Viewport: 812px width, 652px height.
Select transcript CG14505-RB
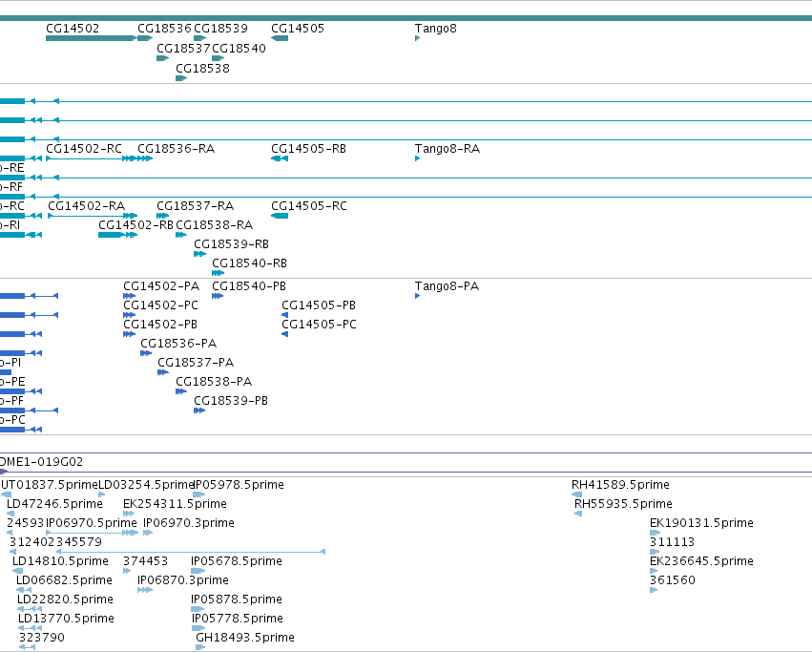point(308,149)
